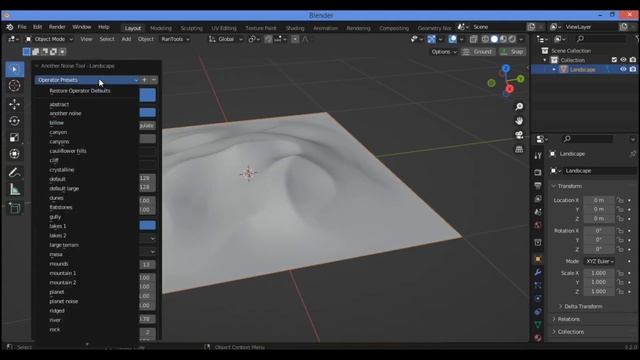The width and height of the screenshot is (640, 360).
Task: Click the Blender logo menu icon
Action: click(10, 27)
